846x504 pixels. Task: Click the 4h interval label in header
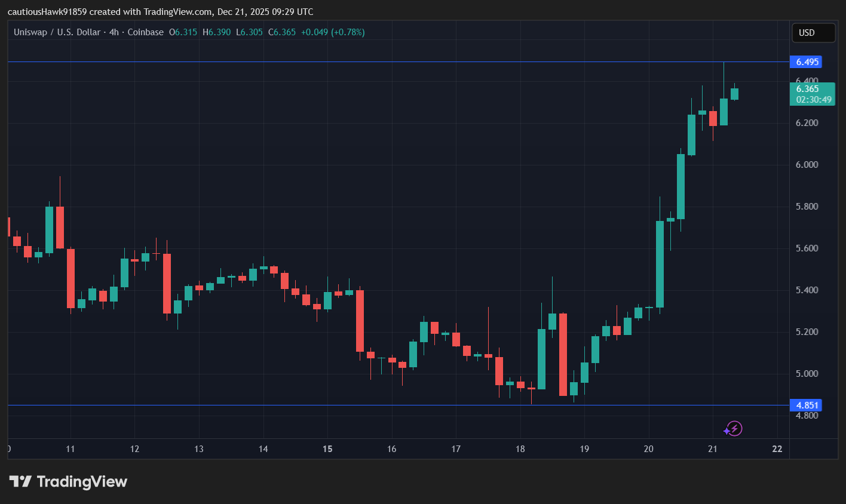[114, 32]
